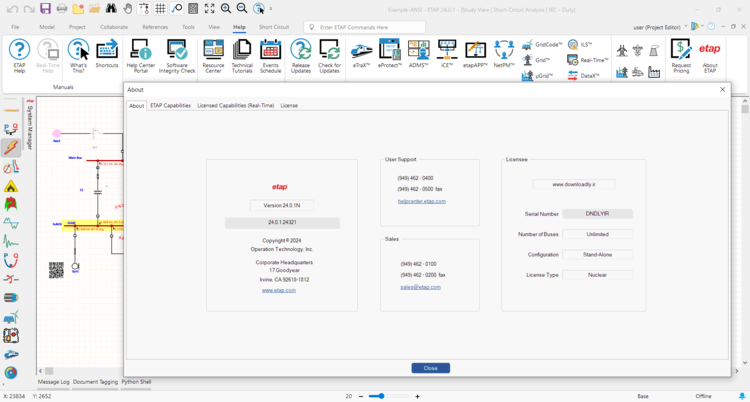Open the Help Center Portal
The width and height of the screenshot is (750, 402).
coord(140,55)
